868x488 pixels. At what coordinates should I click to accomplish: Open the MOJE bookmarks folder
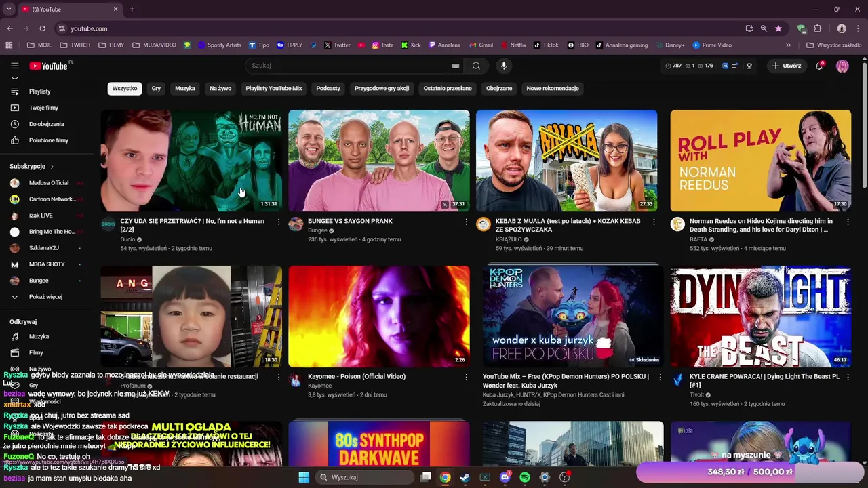click(39, 45)
